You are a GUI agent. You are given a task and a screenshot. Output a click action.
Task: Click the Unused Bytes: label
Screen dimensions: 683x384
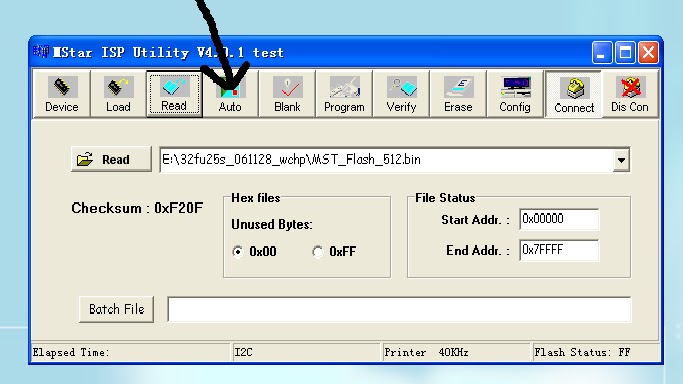point(272,225)
